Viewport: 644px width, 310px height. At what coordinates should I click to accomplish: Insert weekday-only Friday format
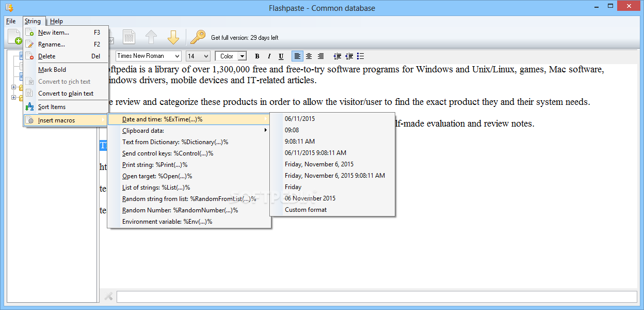point(332,187)
